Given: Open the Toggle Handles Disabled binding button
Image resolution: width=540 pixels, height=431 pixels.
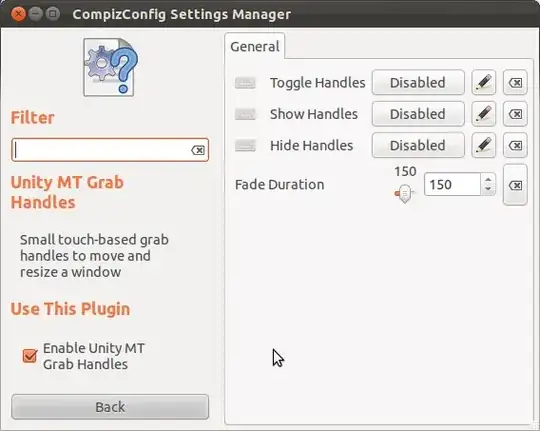Looking at the screenshot, I should (418, 82).
